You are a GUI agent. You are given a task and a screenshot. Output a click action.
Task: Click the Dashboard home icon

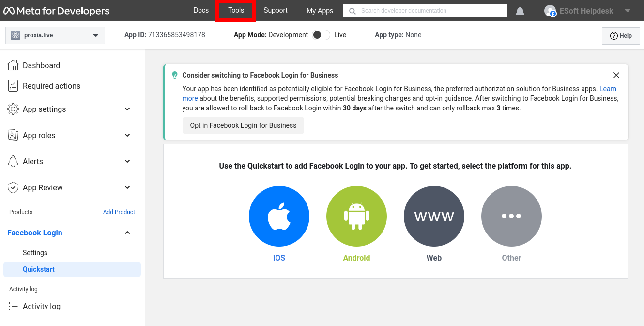pos(13,65)
